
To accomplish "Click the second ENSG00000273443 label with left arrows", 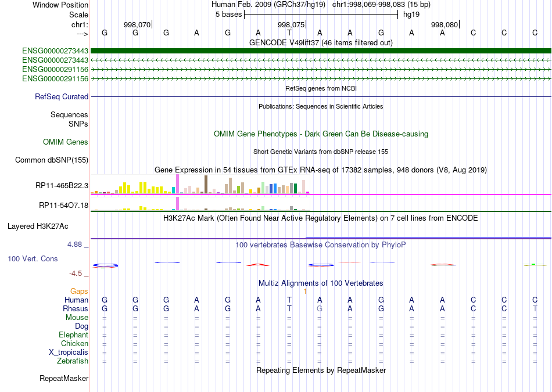I will (55, 60).
